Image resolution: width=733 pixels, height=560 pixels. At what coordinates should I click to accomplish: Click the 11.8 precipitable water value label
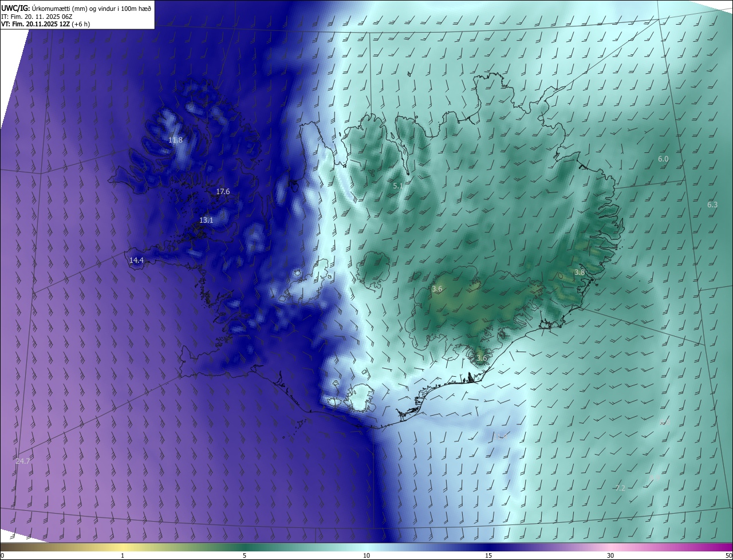175,140
